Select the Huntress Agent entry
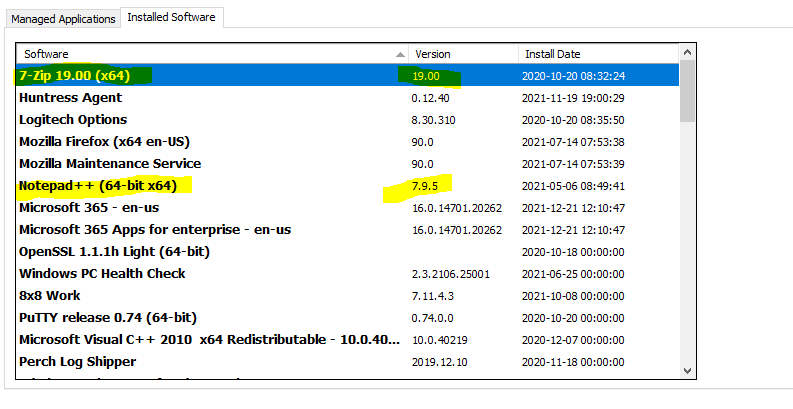 click(x=70, y=97)
